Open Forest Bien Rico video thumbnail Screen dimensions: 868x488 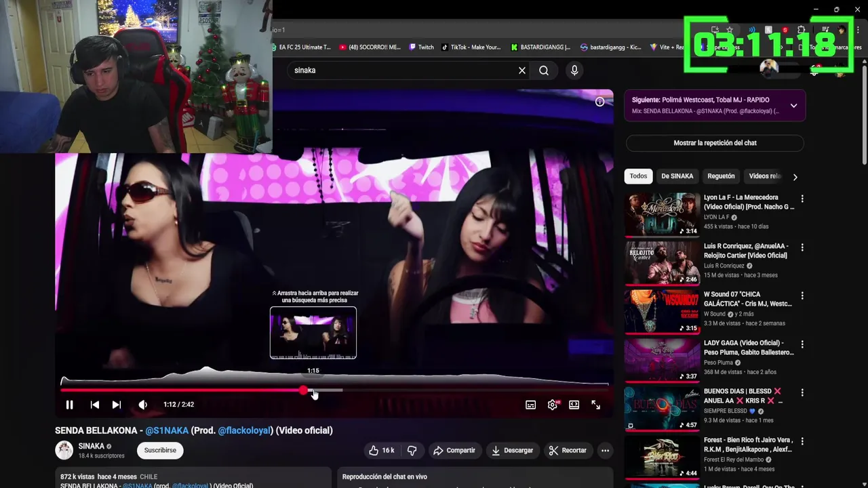pos(662,456)
